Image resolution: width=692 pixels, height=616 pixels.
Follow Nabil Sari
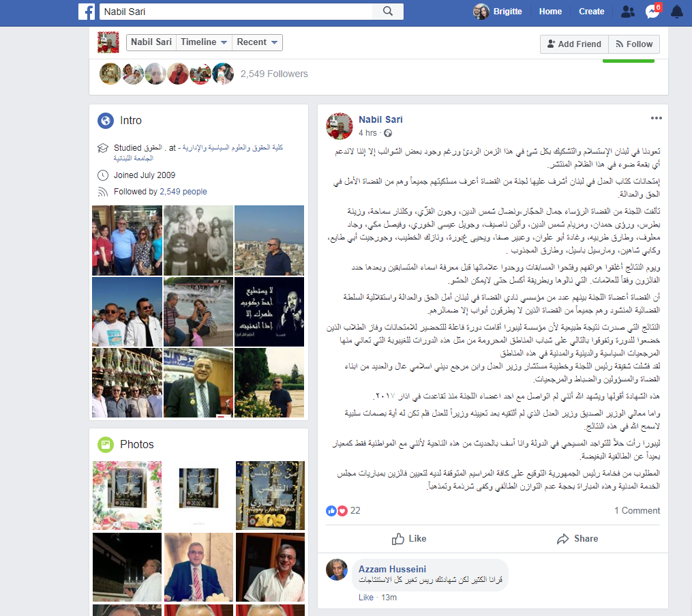(634, 44)
